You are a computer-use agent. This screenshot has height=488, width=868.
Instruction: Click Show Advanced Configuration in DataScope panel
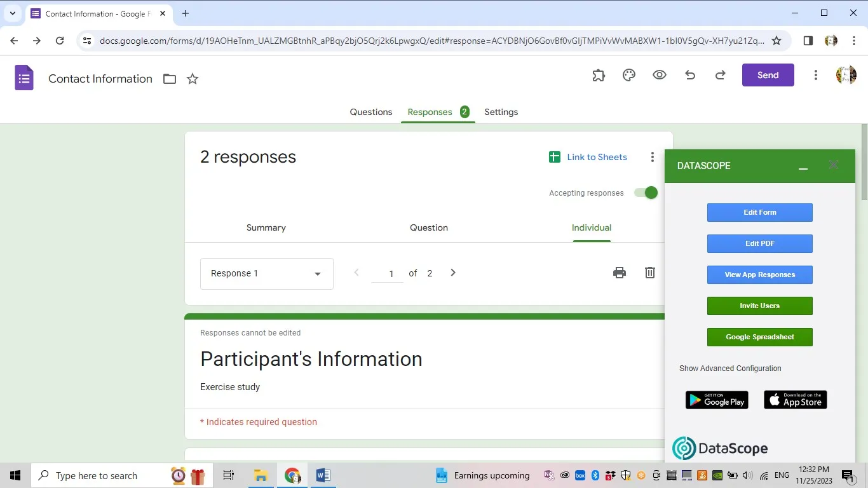point(729,368)
